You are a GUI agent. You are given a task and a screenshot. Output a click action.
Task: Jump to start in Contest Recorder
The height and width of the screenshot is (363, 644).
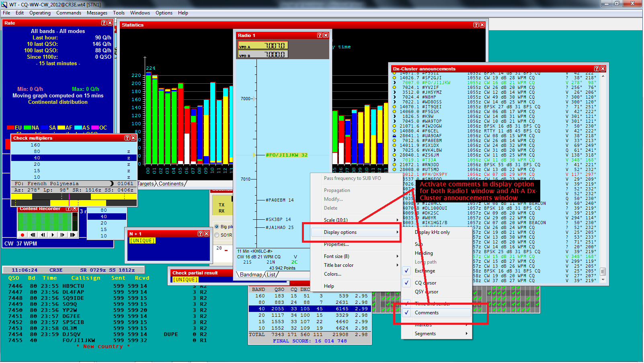click(33, 235)
